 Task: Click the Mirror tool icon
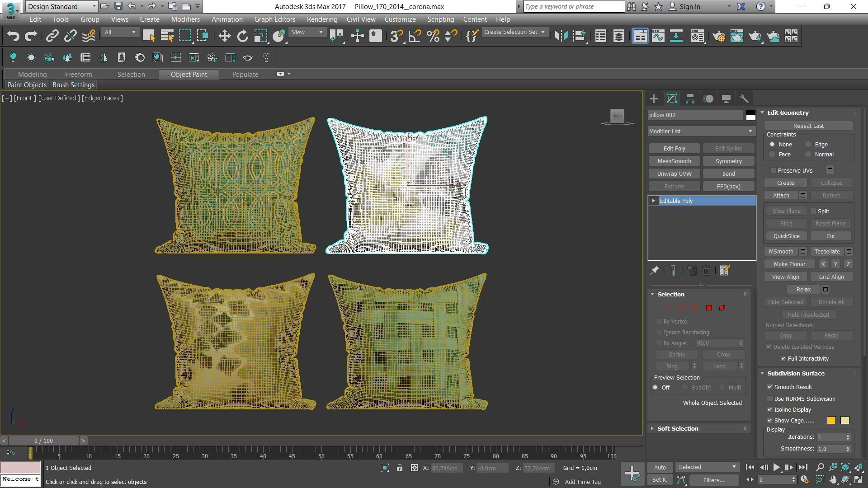coord(561,36)
